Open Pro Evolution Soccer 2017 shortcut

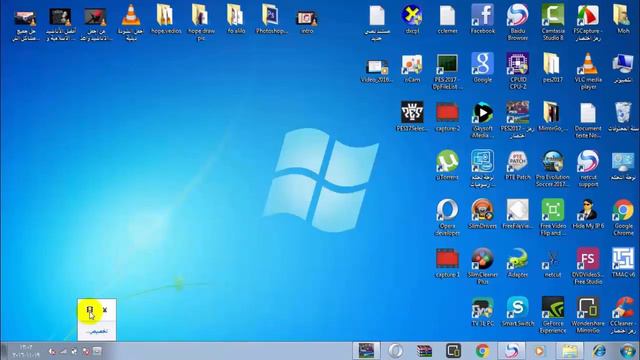click(553, 168)
